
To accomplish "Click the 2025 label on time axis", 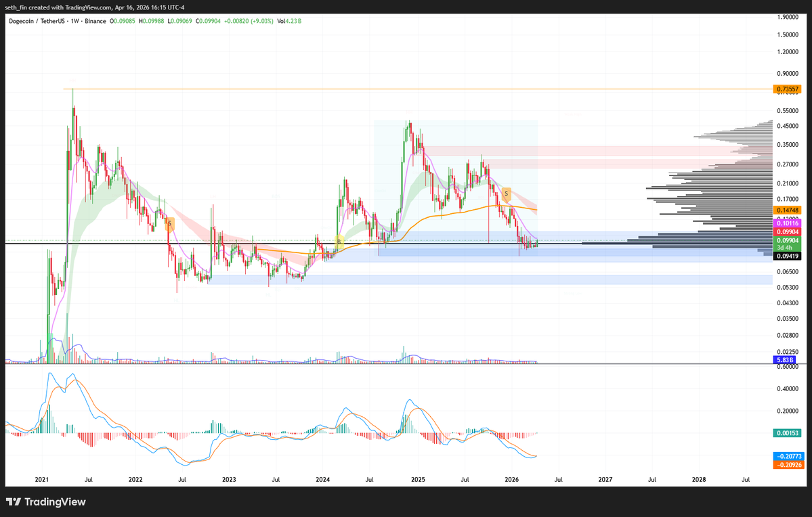I will (418, 480).
